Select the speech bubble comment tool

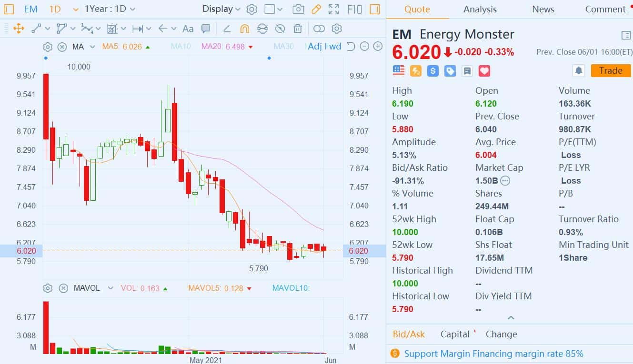click(206, 29)
